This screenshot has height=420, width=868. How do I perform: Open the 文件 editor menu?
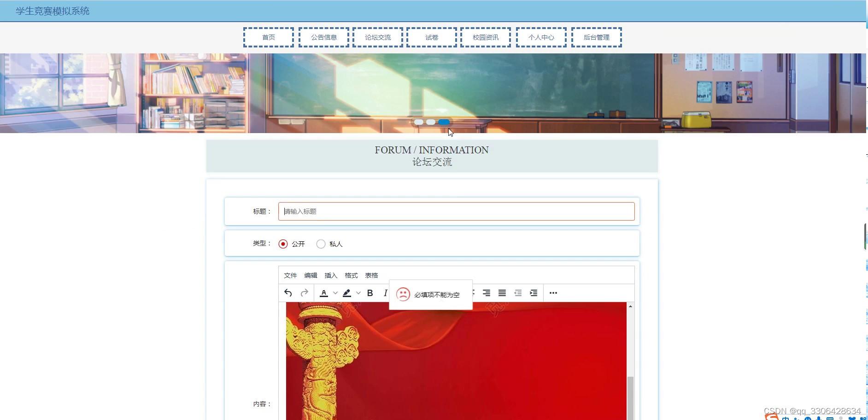[290, 275]
